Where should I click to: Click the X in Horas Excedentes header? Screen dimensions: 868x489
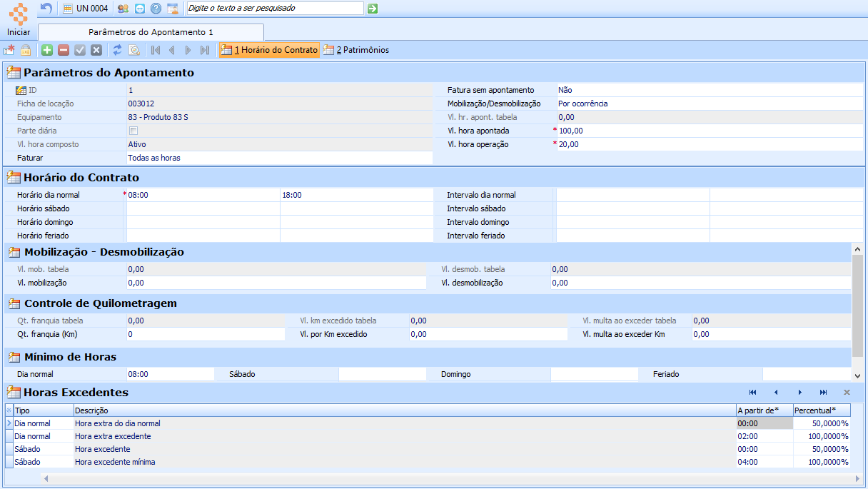coord(847,393)
